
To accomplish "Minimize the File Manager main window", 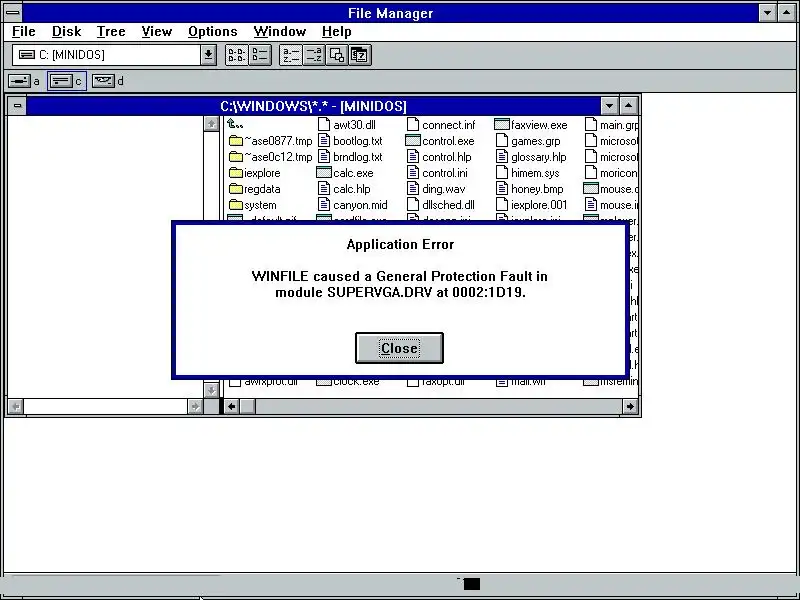I will [x=767, y=13].
